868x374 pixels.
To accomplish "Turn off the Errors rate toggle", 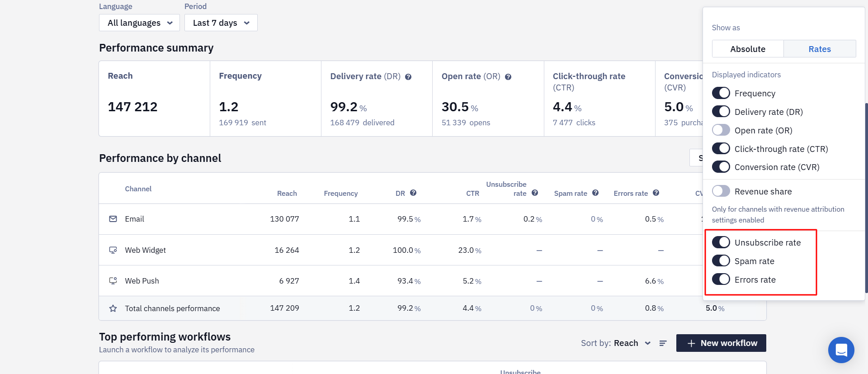I will coord(721,279).
